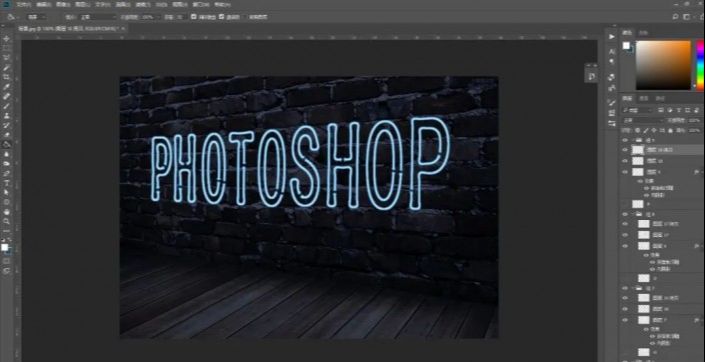
Task: Select the active Paint Bucket tool in toolbar
Action: tap(6, 144)
